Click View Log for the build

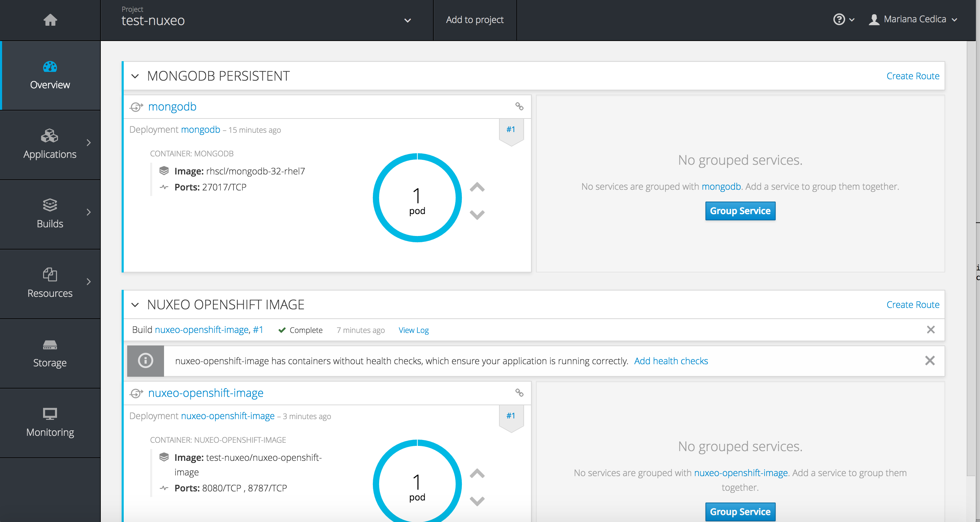click(414, 330)
